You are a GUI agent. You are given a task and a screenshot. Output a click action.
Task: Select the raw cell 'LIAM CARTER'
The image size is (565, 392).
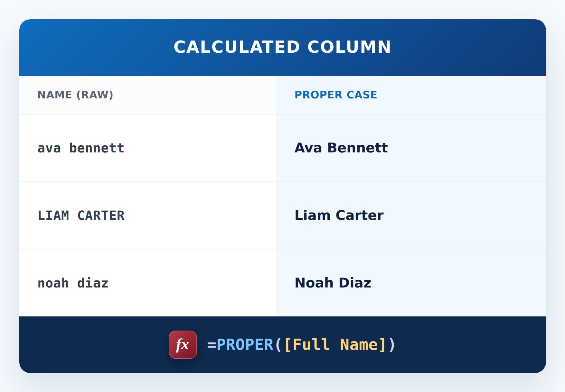[148, 215]
